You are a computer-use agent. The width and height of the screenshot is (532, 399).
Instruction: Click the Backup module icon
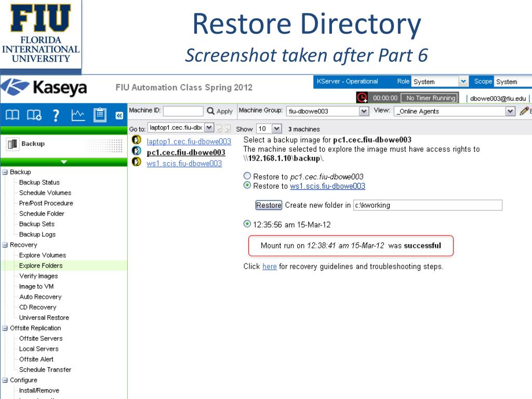pos(12,144)
